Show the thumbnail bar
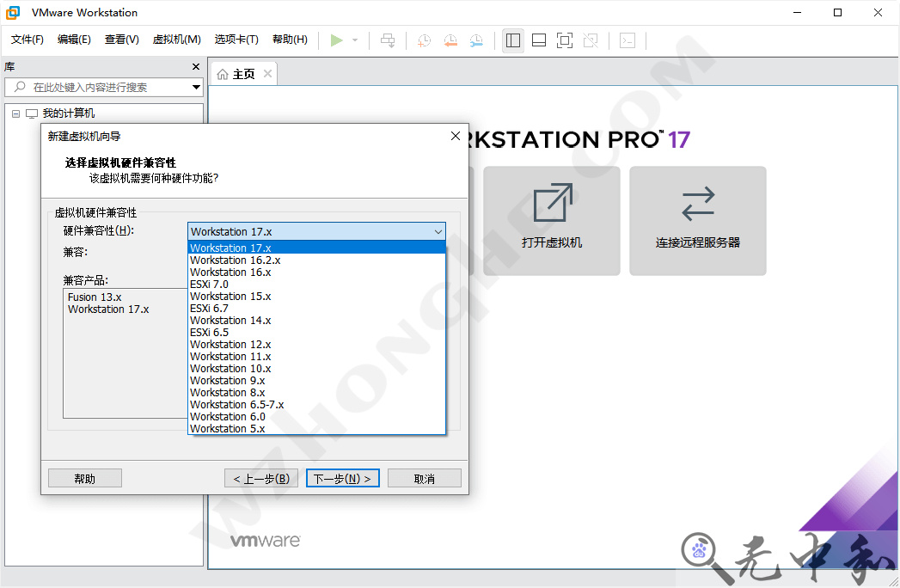This screenshot has width=900, height=588. (x=538, y=40)
